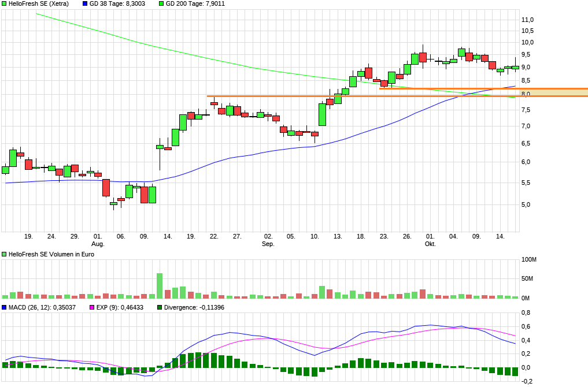Click the Volumen in Euro legend swatch
This screenshot has width=588, height=387.
(4, 254)
